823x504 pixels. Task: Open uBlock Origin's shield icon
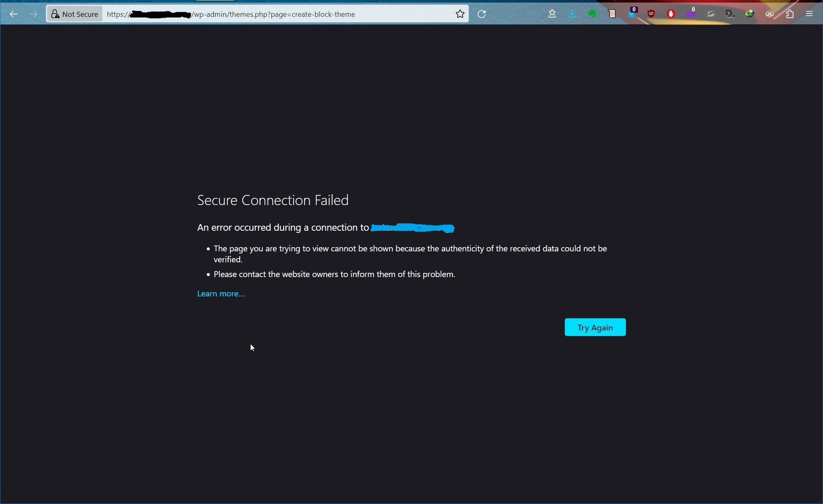pos(651,13)
